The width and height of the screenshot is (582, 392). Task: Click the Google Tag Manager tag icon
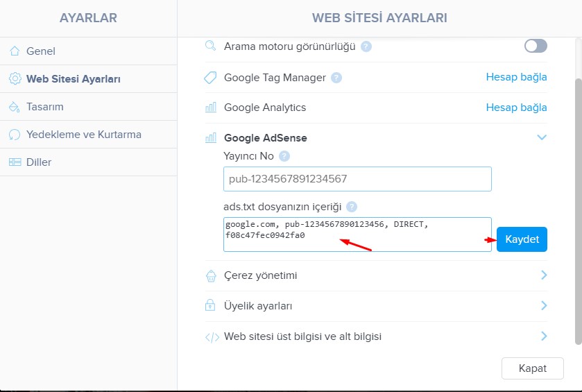[211, 78]
